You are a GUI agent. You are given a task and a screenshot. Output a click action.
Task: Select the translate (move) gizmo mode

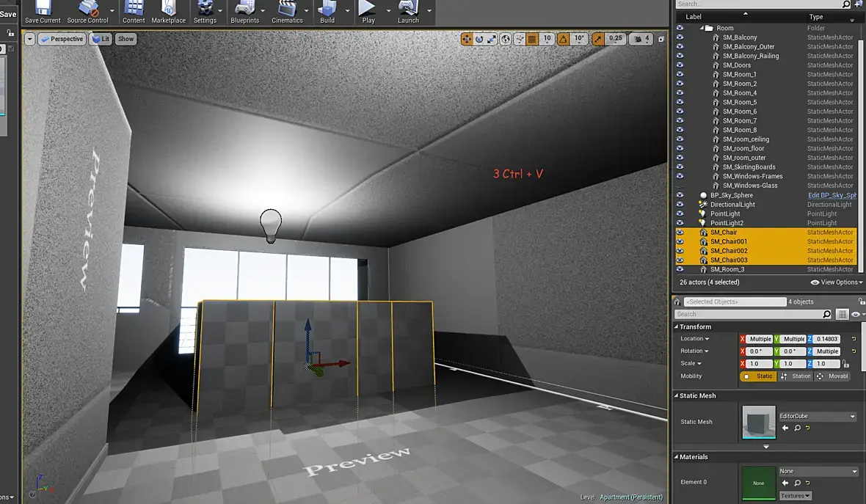click(467, 39)
